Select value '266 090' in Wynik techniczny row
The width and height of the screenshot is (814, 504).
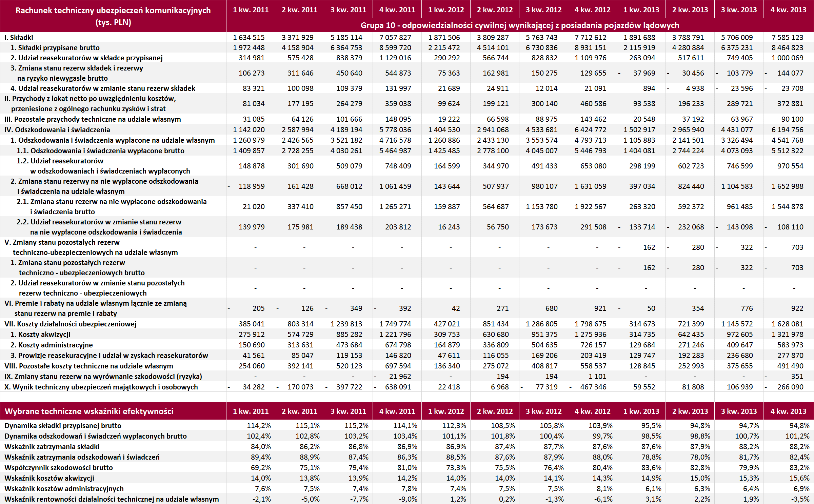(790, 387)
